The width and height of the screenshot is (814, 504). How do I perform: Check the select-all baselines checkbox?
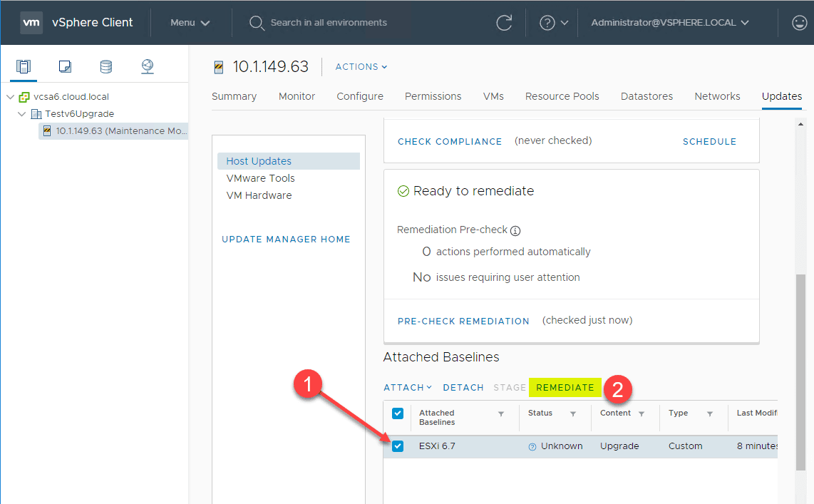point(398,413)
